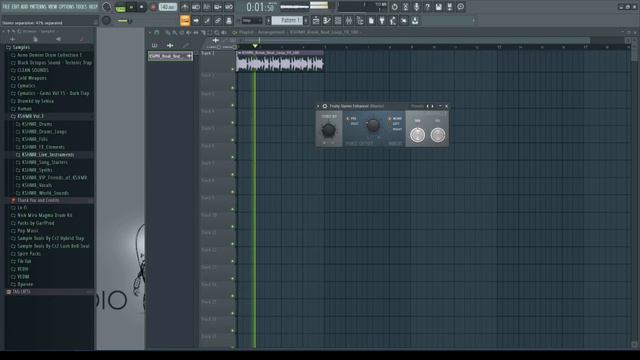Viewport: 640px width, 360px height.
Task: Click the white right-arrow icon in the second toolbar row
Action: [x=196, y=20]
